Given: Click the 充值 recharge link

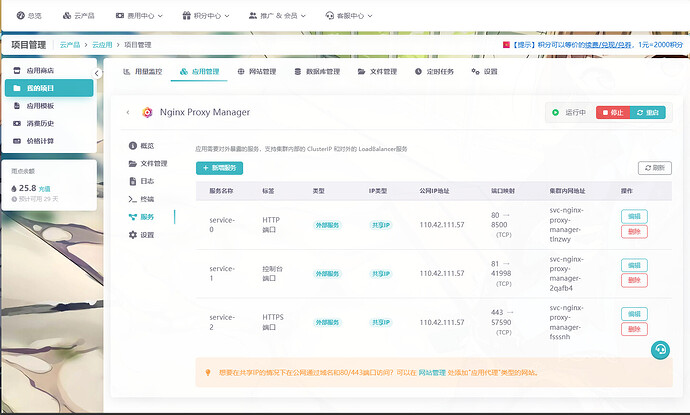Looking at the screenshot, I should (44, 187).
